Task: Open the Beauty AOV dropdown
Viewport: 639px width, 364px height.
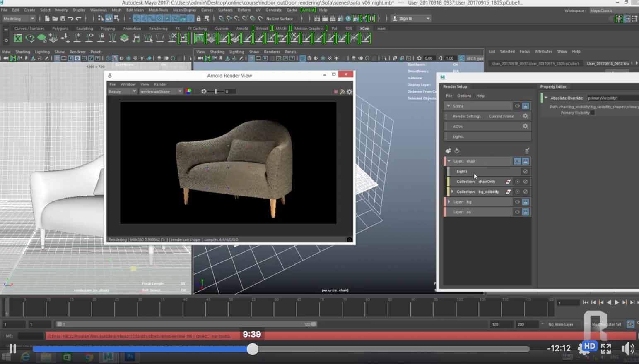Action: (122, 91)
